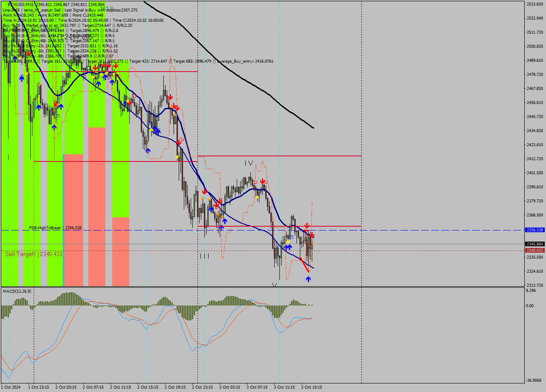Click the 2379.720 price scale value
Viewport: 546px width, 392px height.
534,201
